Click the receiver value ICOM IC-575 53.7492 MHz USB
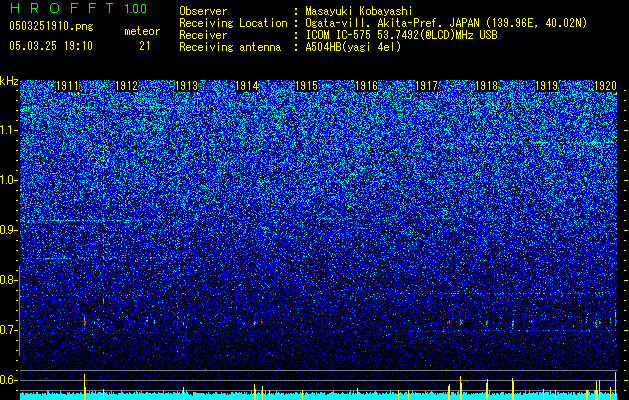 tap(401, 35)
